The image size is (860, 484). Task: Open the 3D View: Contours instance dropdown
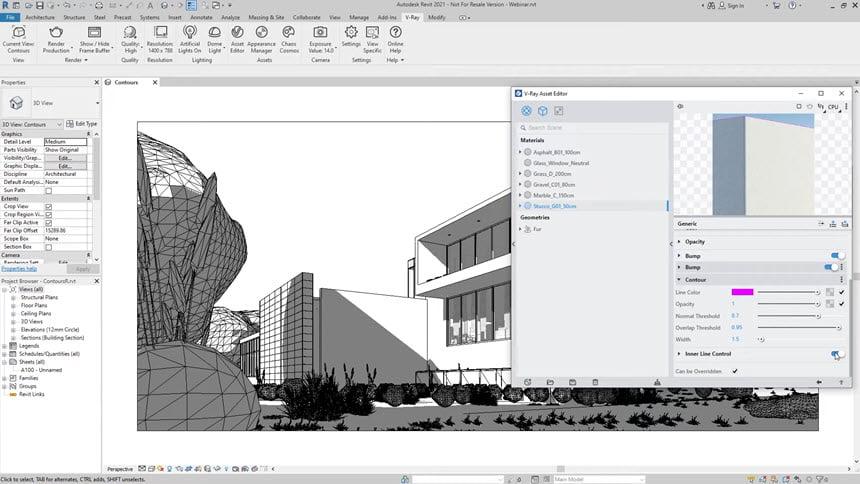[32, 124]
